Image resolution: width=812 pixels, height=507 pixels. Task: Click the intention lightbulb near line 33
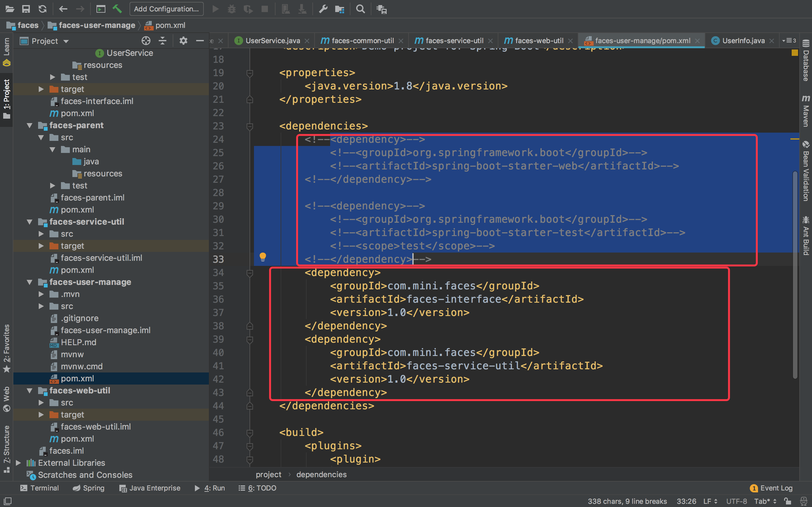[x=263, y=257]
